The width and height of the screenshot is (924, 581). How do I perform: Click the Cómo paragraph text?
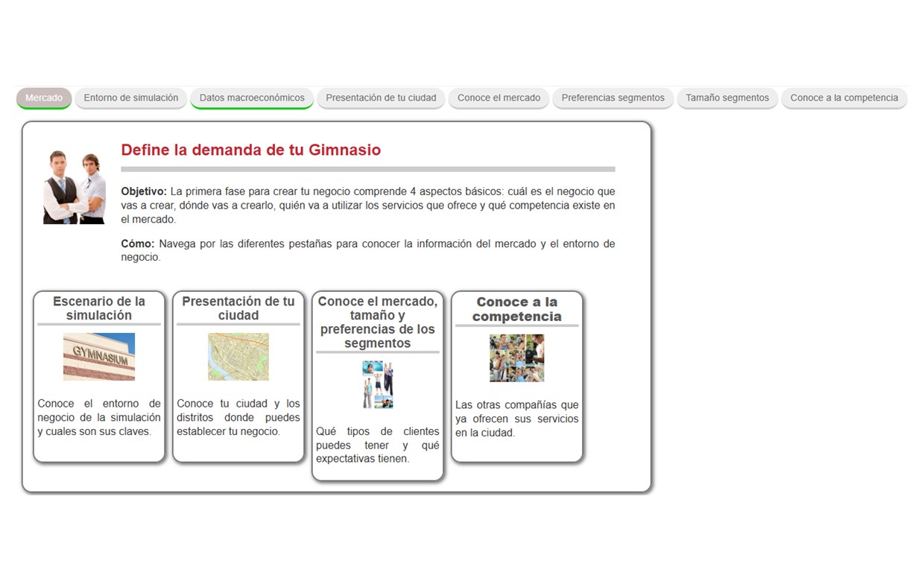coord(368,250)
